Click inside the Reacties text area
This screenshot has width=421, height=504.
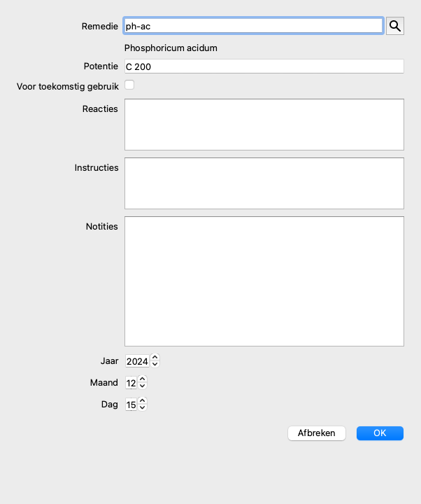(264, 125)
